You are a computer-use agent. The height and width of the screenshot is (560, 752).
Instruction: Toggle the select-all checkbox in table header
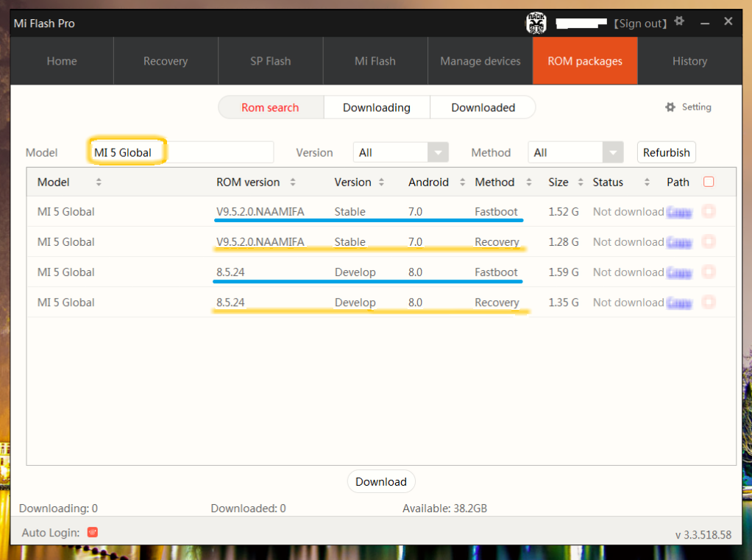709,182
